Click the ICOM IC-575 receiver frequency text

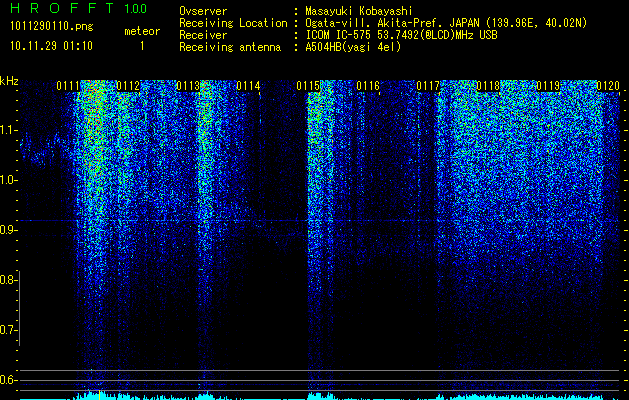click(401, 35)
